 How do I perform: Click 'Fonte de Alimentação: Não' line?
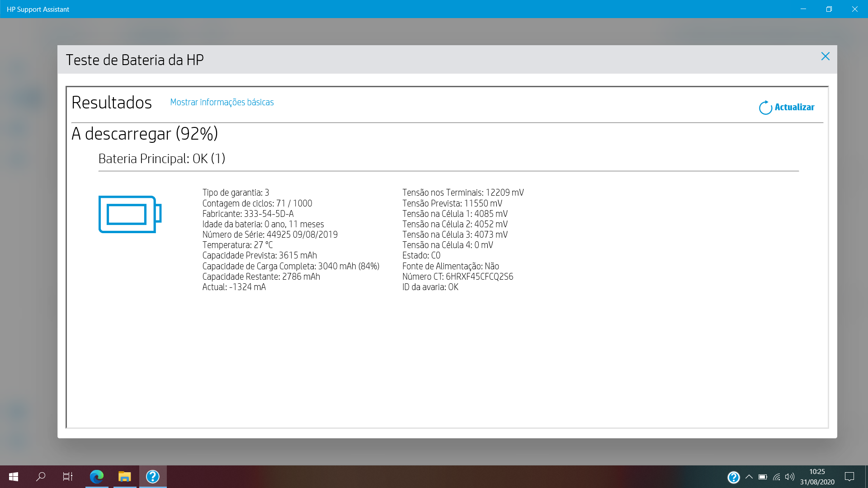coord(451,266)
